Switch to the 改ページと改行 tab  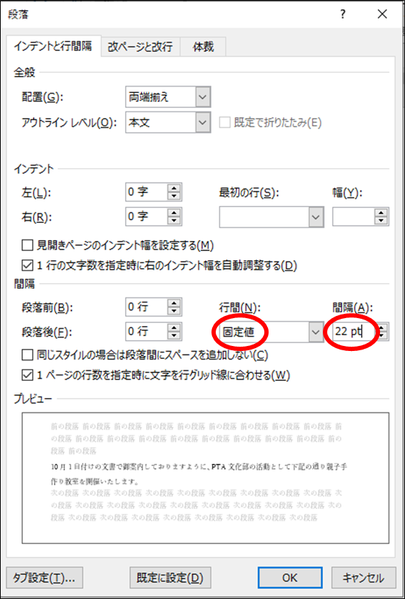coord(140,47)
